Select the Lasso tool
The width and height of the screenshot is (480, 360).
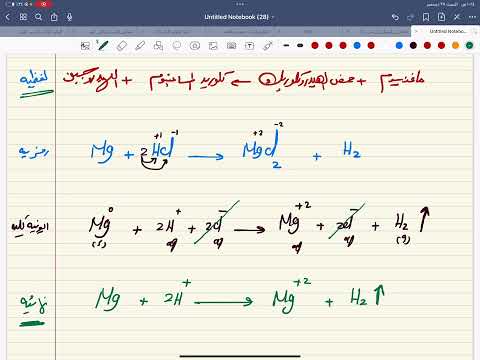tap(177, 46)
